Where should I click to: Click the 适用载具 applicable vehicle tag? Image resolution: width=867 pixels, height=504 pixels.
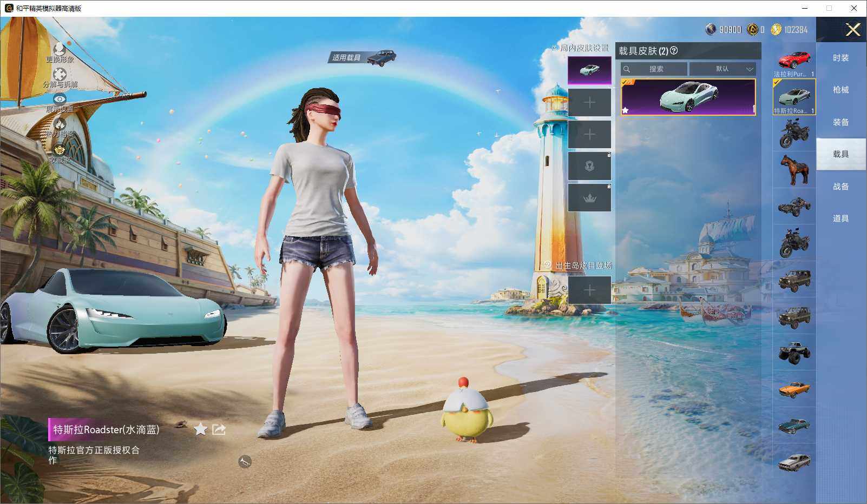(362, 57)
